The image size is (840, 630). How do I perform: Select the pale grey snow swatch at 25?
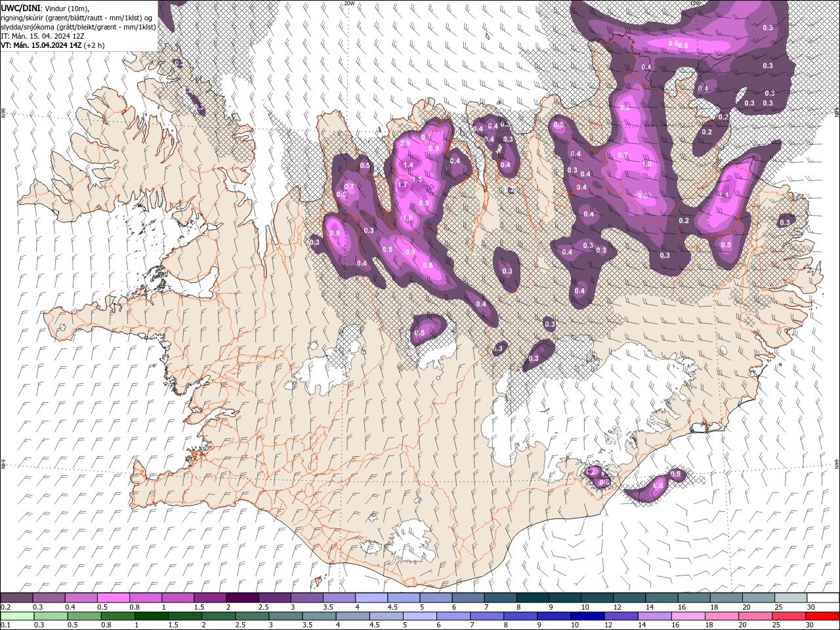[790, 598]
